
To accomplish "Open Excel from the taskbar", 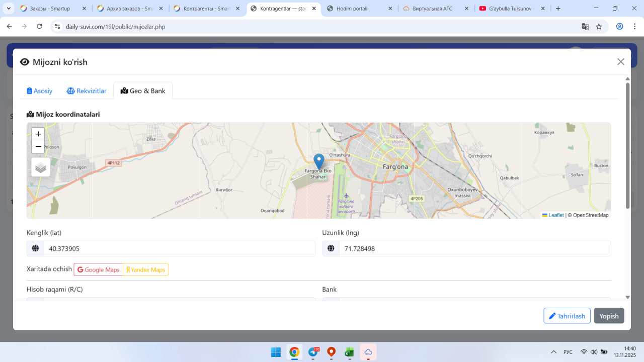I will click(x=349, y=352).
